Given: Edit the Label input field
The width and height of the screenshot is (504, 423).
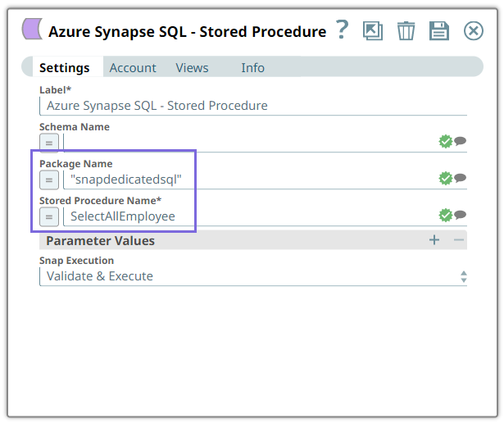Looking at the screenshot, I should click(x=253, y=106).
